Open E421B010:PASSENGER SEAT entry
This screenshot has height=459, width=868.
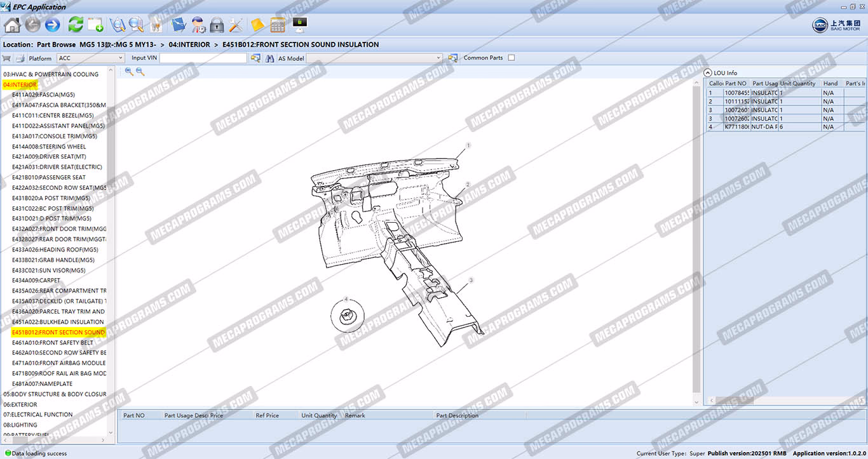point(48,177)
